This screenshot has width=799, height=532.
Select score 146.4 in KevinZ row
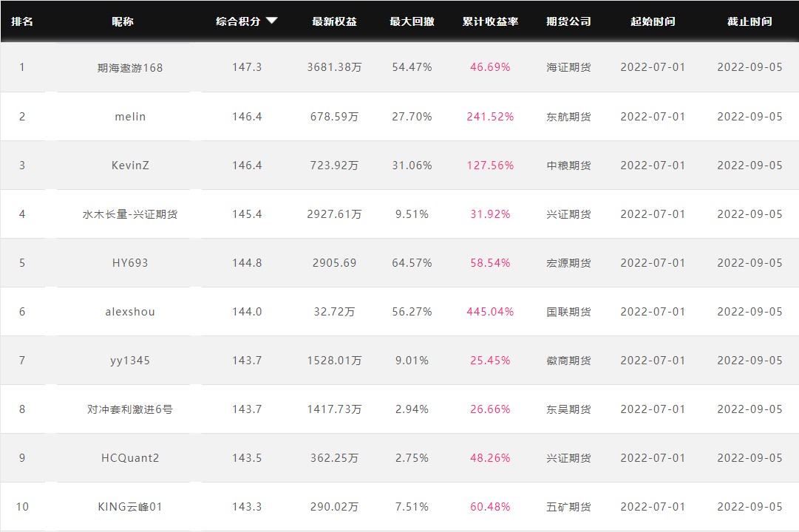click(247, 166)
